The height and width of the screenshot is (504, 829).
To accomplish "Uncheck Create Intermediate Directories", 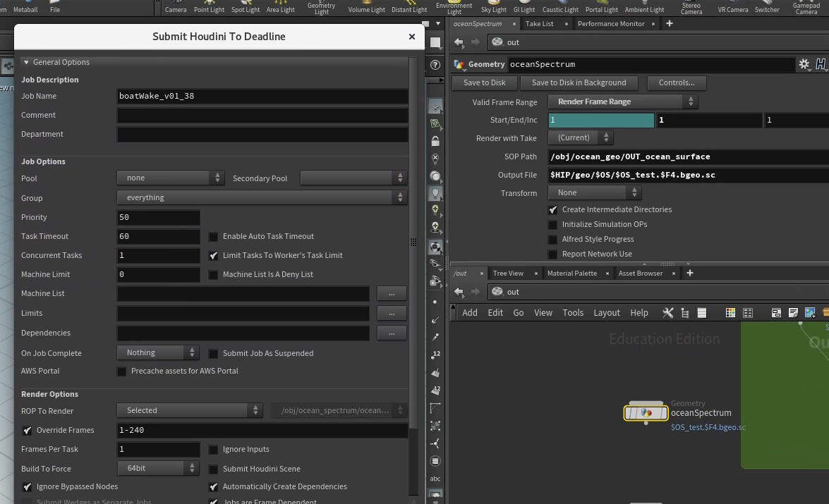I will tap(553, 210).
